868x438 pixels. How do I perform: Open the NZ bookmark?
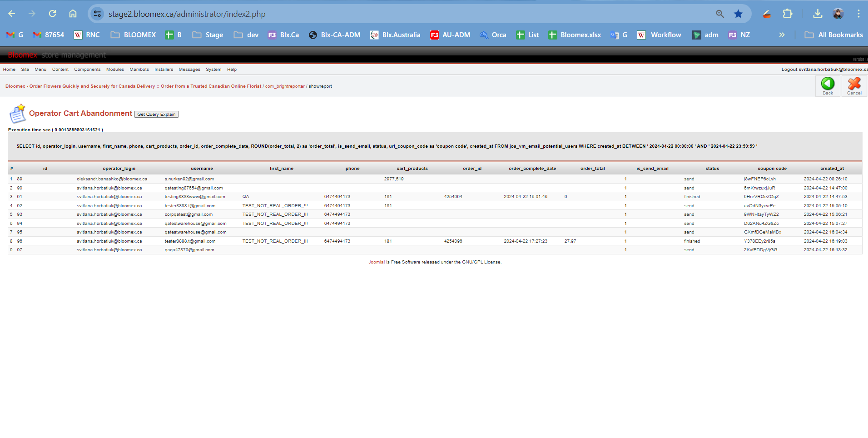739,35
